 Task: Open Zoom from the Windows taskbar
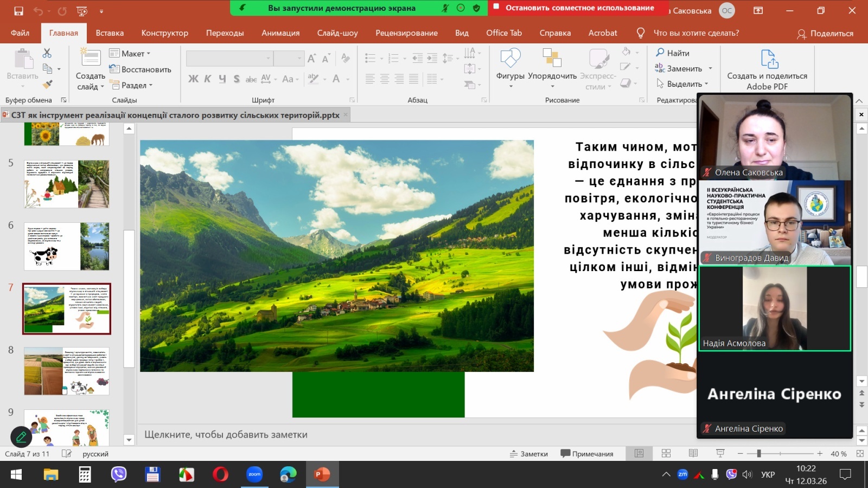pyautogui.click(x=254, y=474)
